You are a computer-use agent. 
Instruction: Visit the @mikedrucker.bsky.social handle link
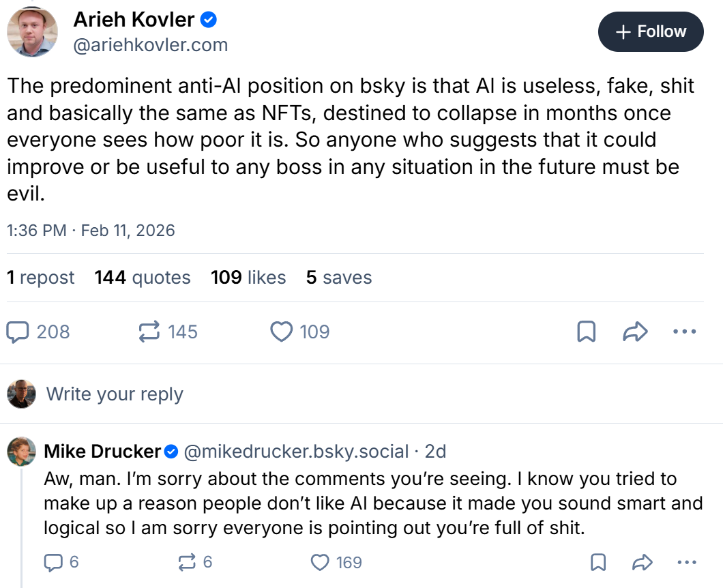point(297,451)
